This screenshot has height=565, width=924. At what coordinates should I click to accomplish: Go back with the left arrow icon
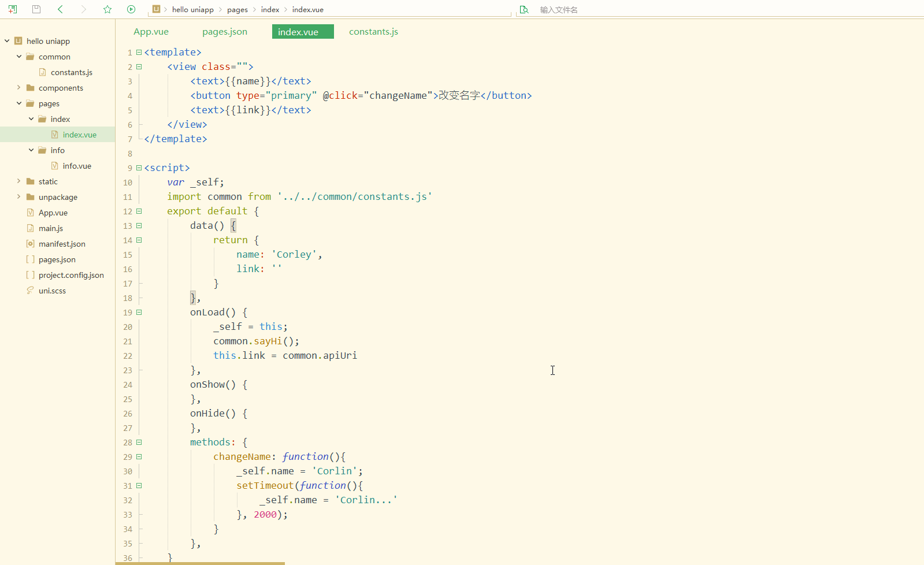click(60, 9)
